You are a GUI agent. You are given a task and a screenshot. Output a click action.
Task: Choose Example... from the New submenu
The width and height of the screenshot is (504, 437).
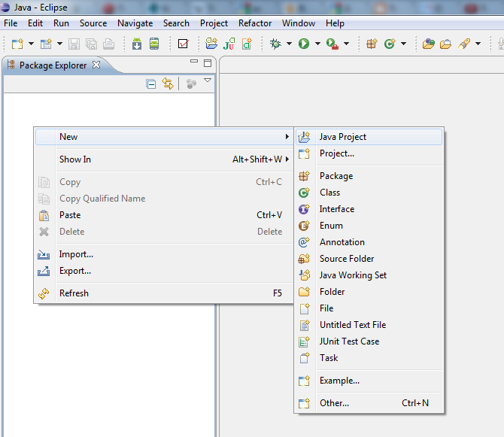coord(369,381)
